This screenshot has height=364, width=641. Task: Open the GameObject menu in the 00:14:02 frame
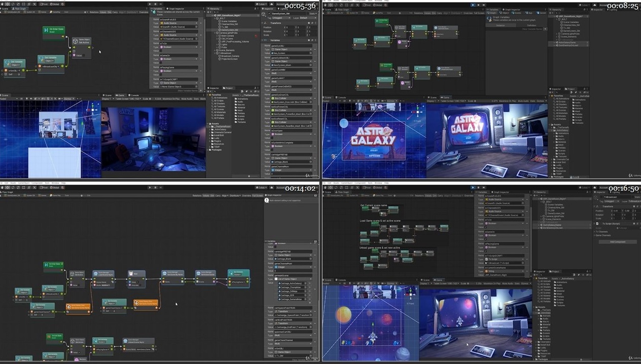[x=23, y=183]
